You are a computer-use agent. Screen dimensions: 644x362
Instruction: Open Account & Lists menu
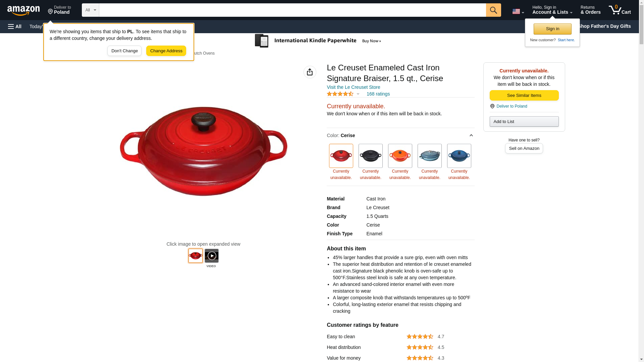(x=552, y=10)
